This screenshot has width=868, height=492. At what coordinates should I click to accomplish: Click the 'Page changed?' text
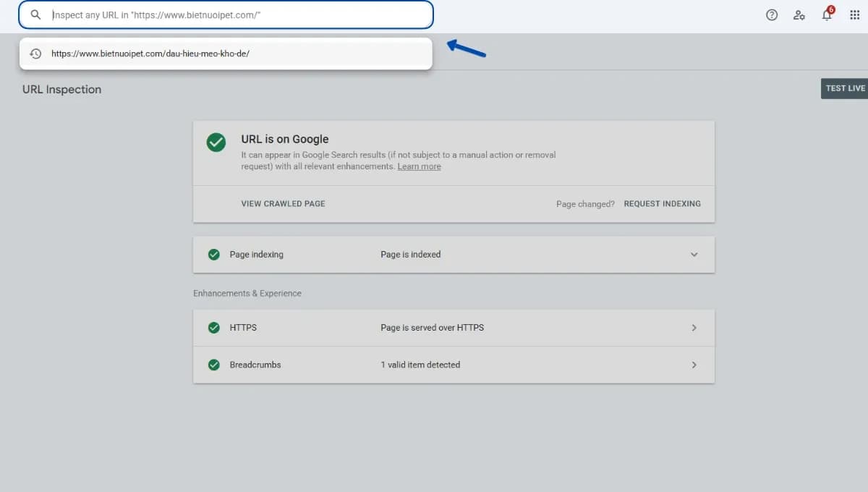(585, 204)
